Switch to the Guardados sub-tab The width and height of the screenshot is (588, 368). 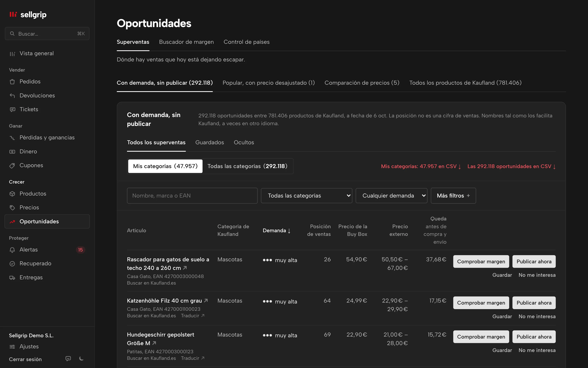pos(209,142)
